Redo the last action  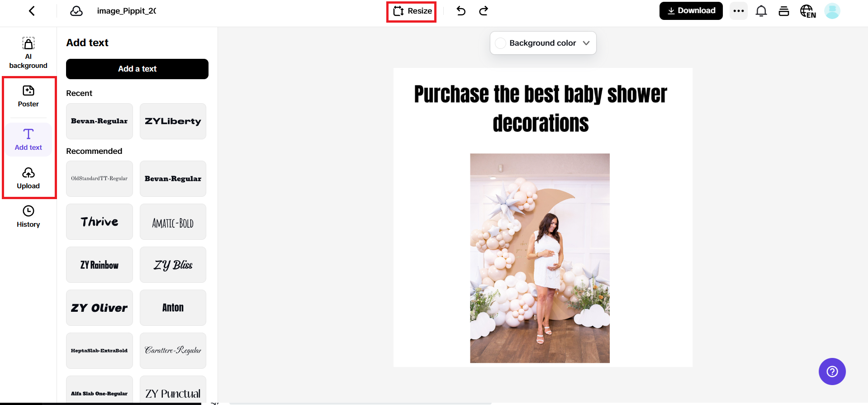pos(484,11)
